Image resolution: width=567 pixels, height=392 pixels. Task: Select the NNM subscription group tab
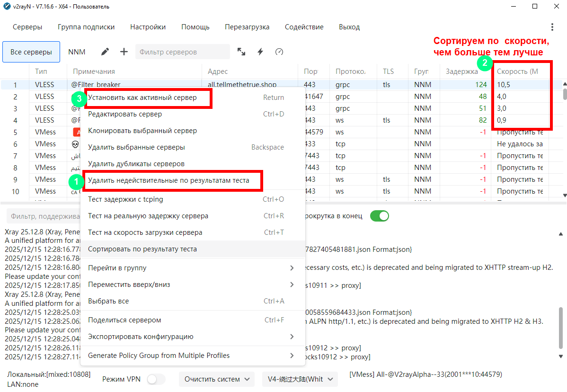(77, 52)
